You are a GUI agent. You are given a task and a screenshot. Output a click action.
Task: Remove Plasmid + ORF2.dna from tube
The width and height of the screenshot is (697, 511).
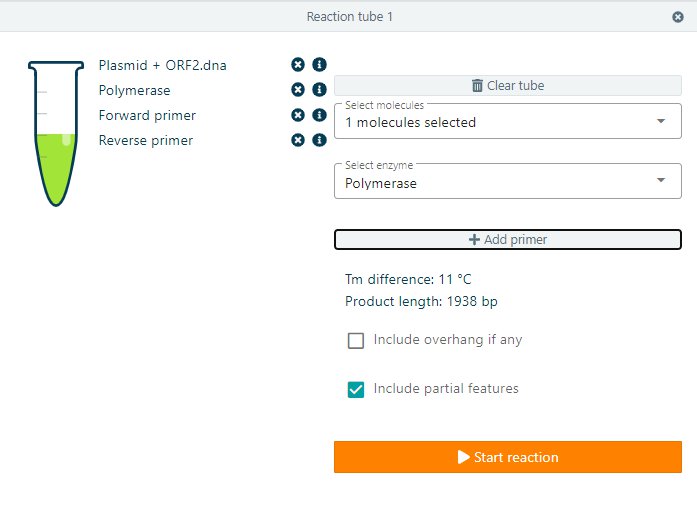click(x=298, y=65)
